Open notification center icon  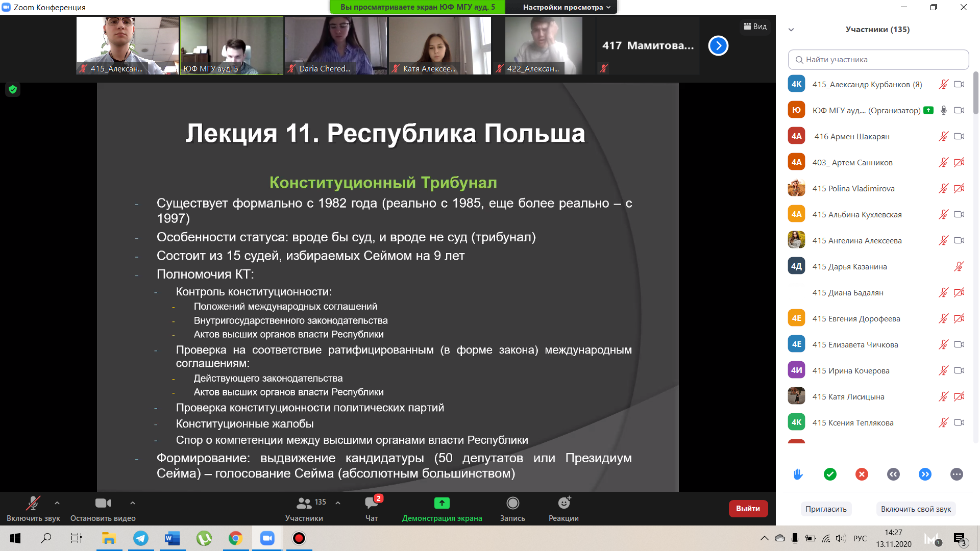tap(960, 539)
